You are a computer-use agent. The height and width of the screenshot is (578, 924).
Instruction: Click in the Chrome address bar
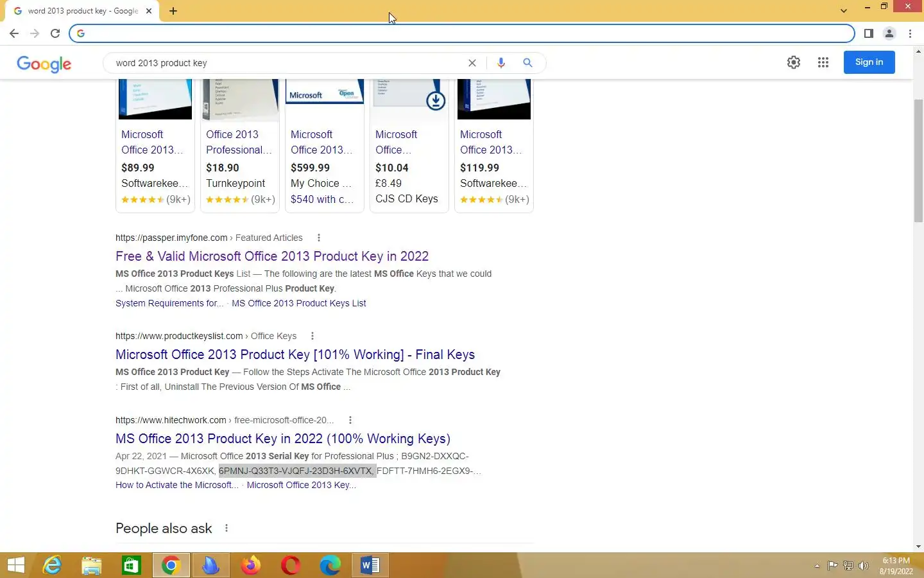(x=462, y=33)
